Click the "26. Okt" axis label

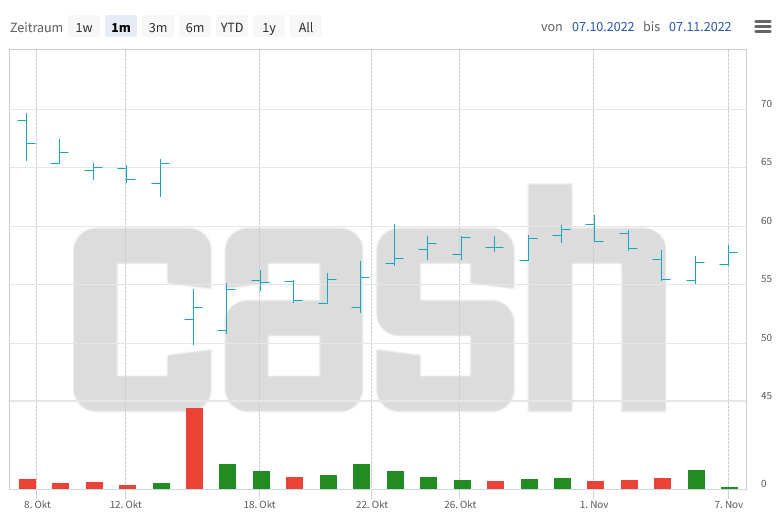click(460, 504)
